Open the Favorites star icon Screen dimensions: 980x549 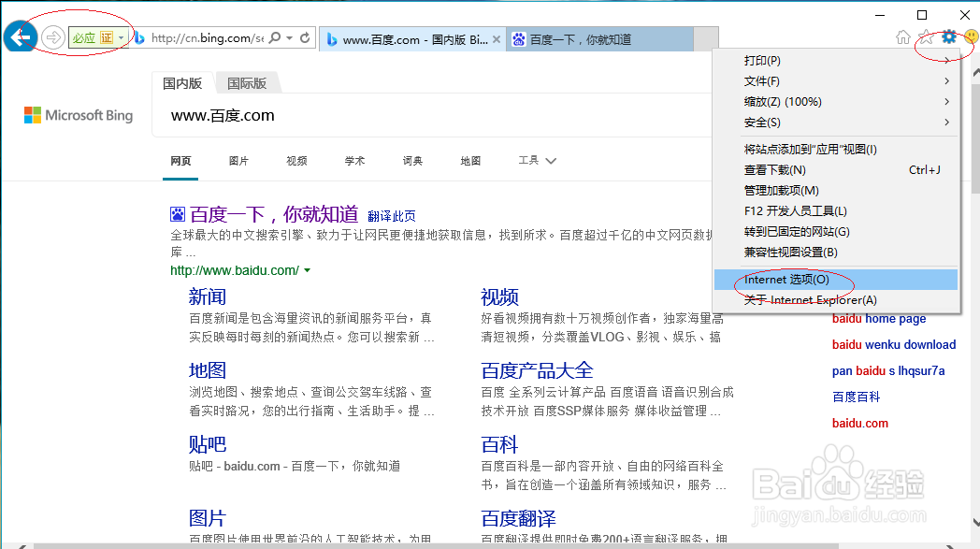pyautogui.click(x=926, y=37)
